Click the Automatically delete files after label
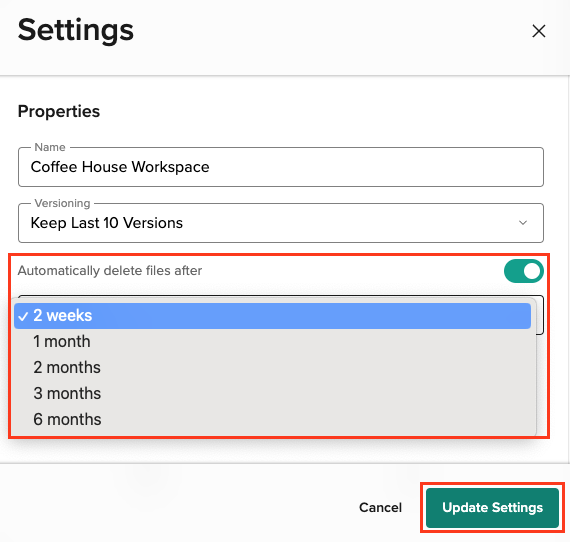570x542 pixels. tap(110, 271)
